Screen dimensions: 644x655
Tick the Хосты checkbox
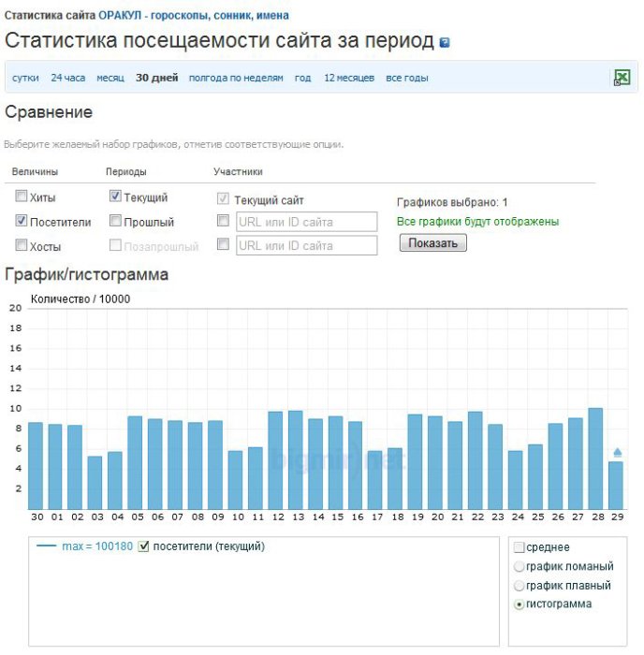tap(21, 245)
